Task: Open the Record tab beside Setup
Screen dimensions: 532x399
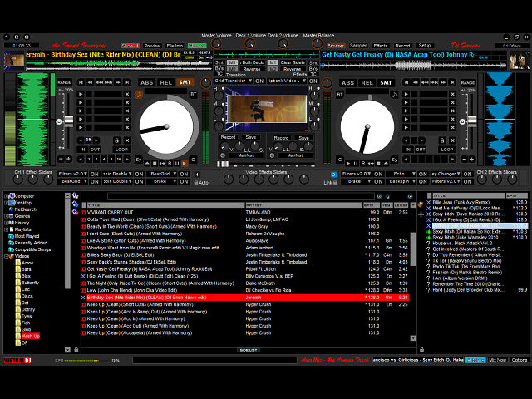Action: pos(402,46)
